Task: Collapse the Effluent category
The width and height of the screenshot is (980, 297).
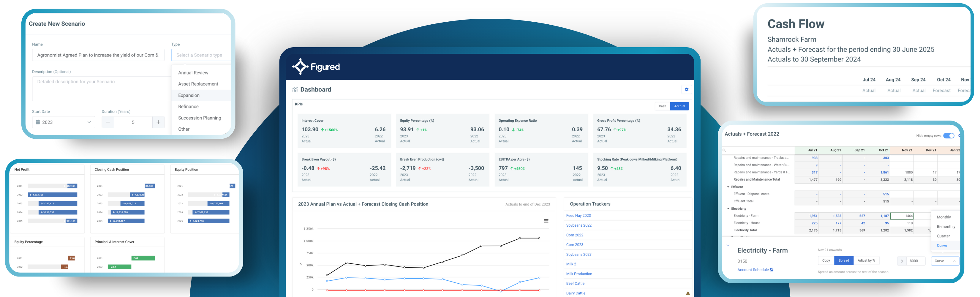Action: [x=728, y=187]
